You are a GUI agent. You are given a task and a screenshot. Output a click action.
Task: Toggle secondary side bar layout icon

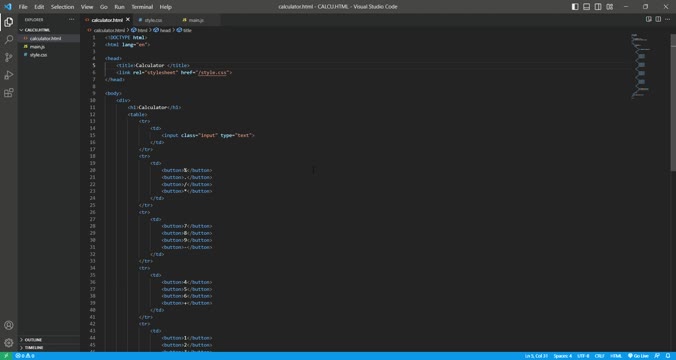point(598,6)
